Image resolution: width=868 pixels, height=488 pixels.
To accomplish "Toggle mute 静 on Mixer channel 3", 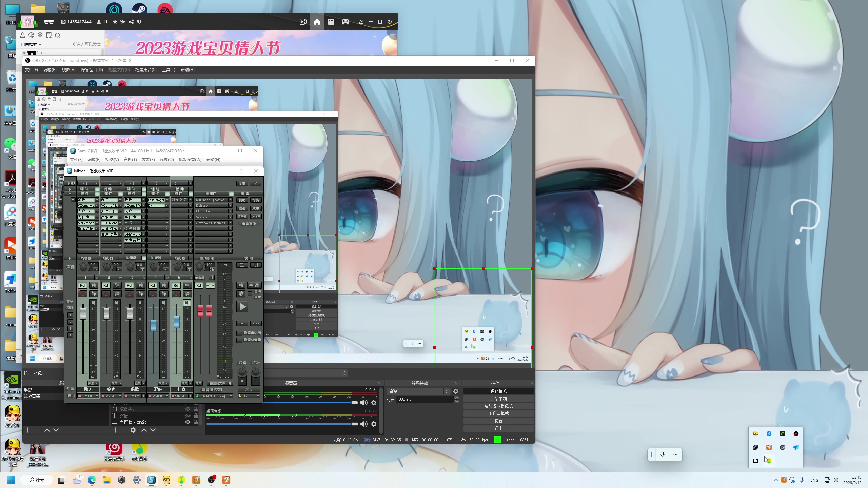I will pos(140,294).
